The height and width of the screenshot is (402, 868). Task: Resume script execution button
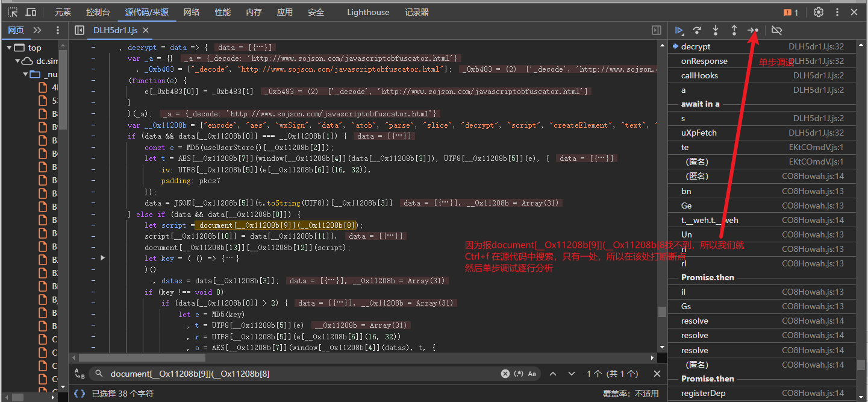(x=679, y=30)
